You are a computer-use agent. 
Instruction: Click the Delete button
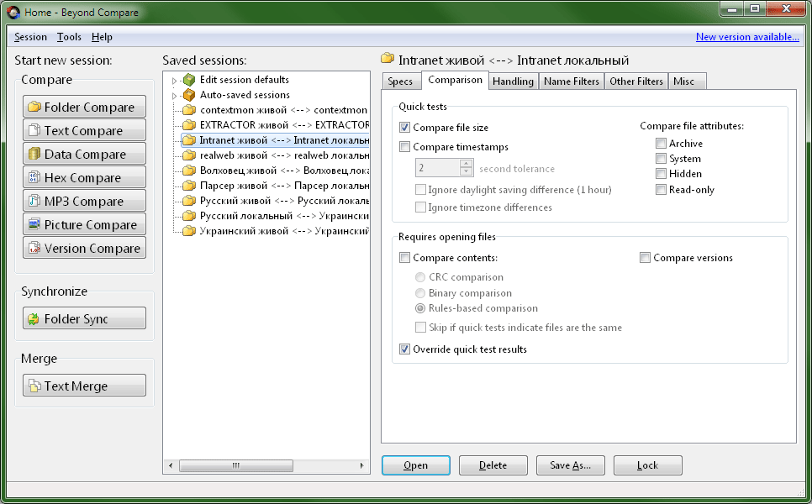coord(493,465)
